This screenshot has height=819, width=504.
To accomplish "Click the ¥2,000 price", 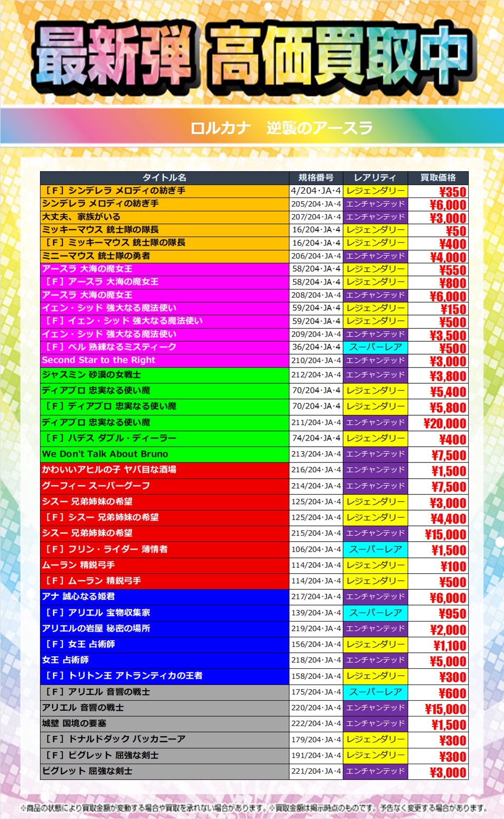I will point(448,630).
